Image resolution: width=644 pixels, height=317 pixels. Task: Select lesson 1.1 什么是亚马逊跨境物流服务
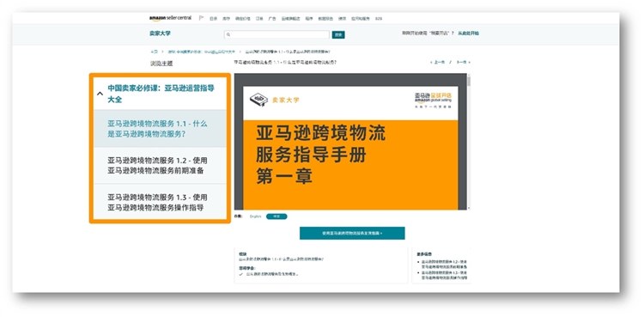160,129
